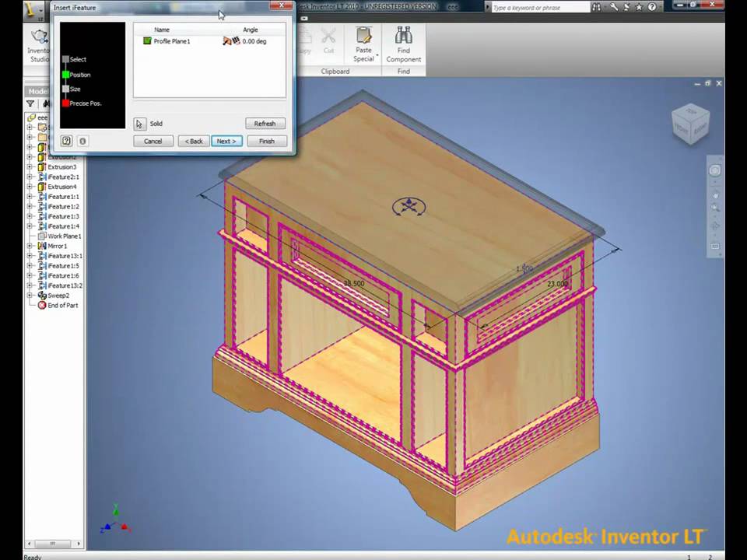The width and height of the screenshot is (747, 560).
Task: Expand the Mirror1 node
Action: (30, 246)
